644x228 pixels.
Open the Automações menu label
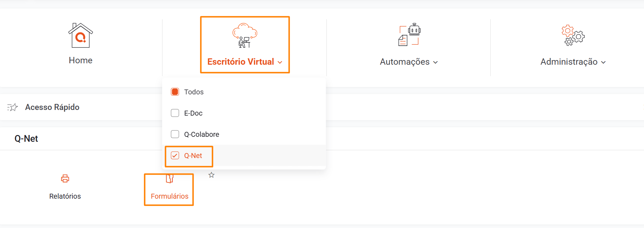point(404,62)
